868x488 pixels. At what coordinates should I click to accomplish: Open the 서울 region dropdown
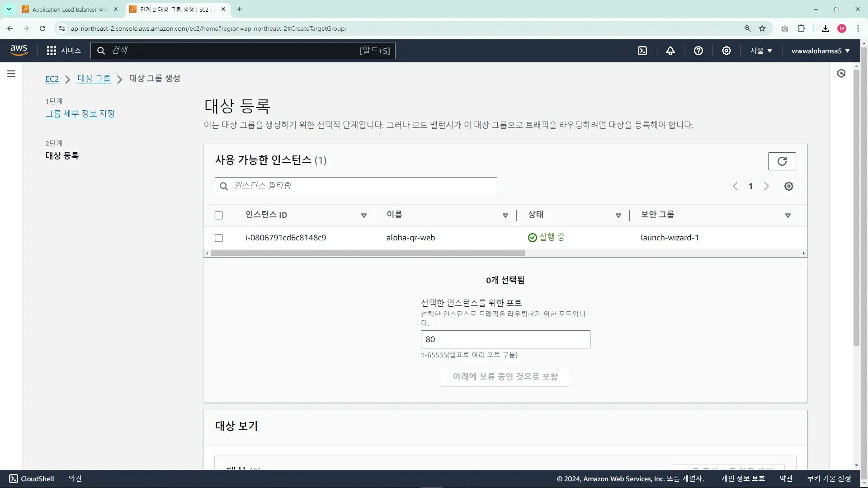(x=761, y=51)
